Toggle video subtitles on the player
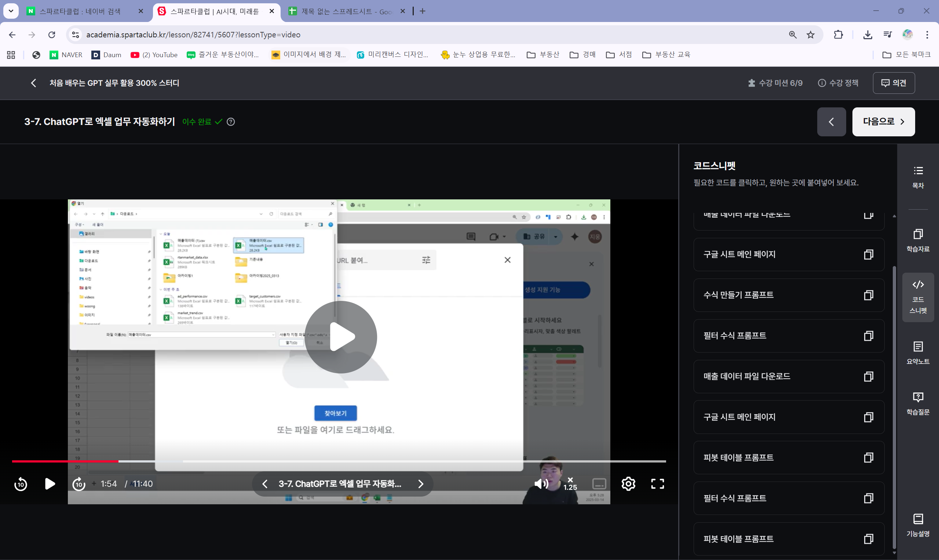Viewport: 939px width, 560px height. [599, 484]
